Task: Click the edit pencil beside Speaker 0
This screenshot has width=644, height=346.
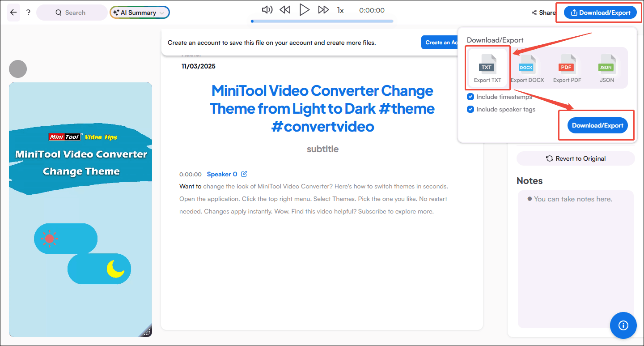Action: (x=244, y=174)
